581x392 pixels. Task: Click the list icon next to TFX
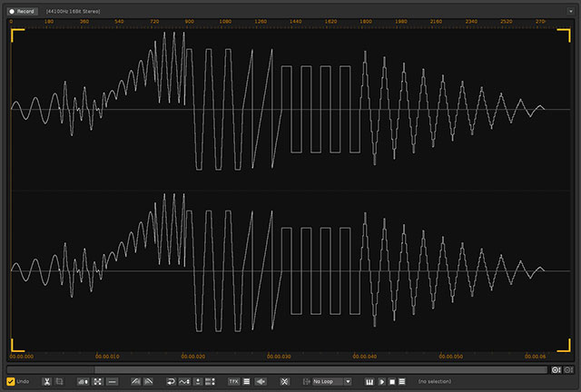click(246, 381)
